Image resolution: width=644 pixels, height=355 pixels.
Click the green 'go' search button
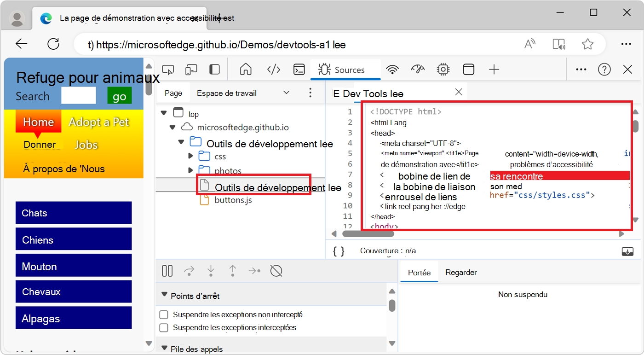click(119, 96)
